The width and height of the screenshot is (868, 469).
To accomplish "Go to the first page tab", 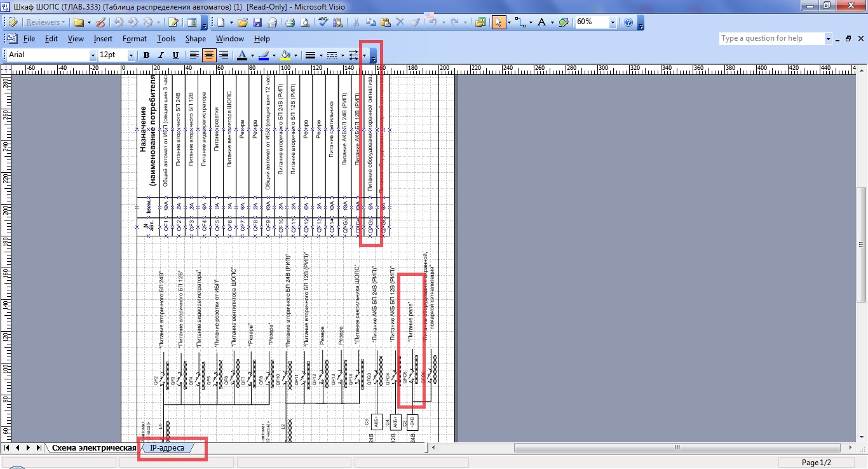I will pos(7,448).
